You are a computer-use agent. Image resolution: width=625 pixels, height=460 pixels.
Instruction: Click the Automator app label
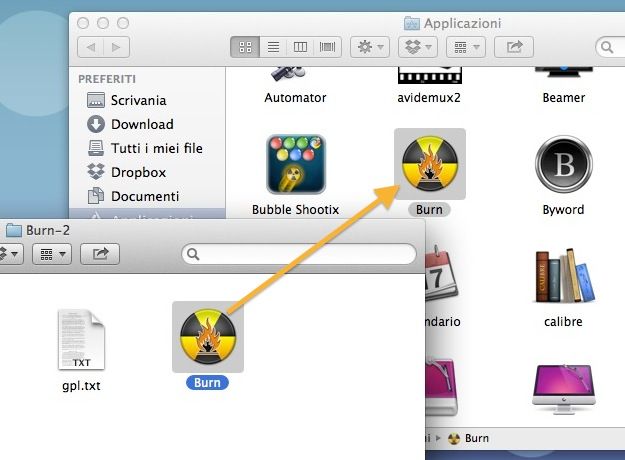(295, 98)
